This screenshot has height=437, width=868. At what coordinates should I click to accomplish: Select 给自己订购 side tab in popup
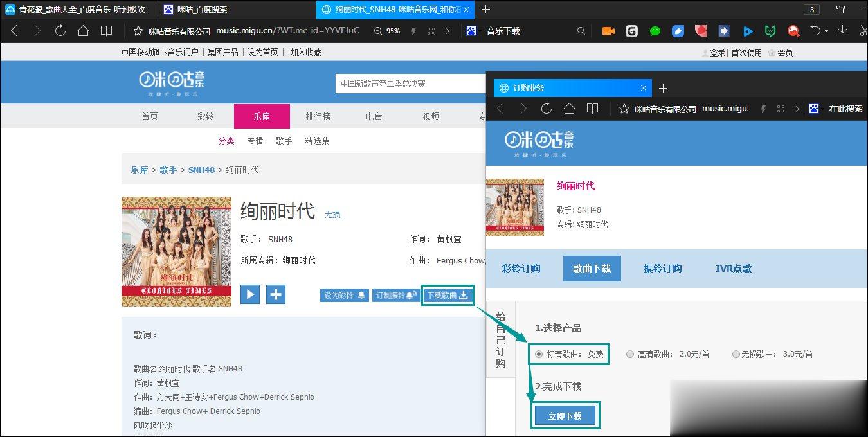(501, 340)
